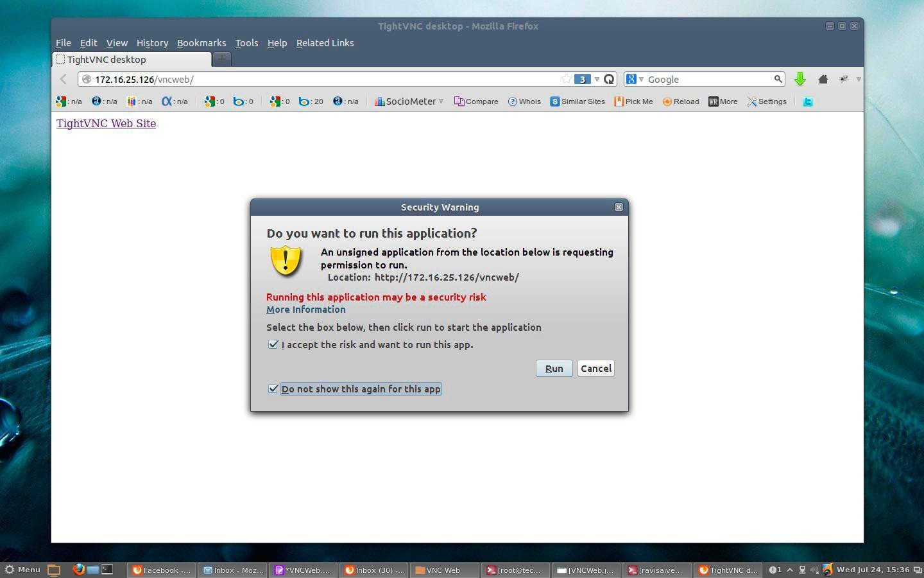Select the TightVNC desktop tab
Screen dimensions: 924x578
click(132, 60)
